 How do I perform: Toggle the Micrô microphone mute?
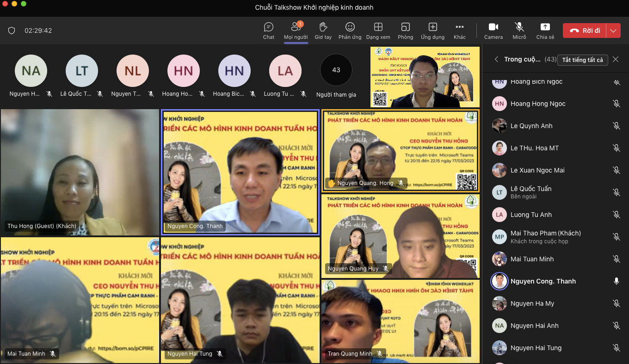pyautogui.click(x=519, y=30)
